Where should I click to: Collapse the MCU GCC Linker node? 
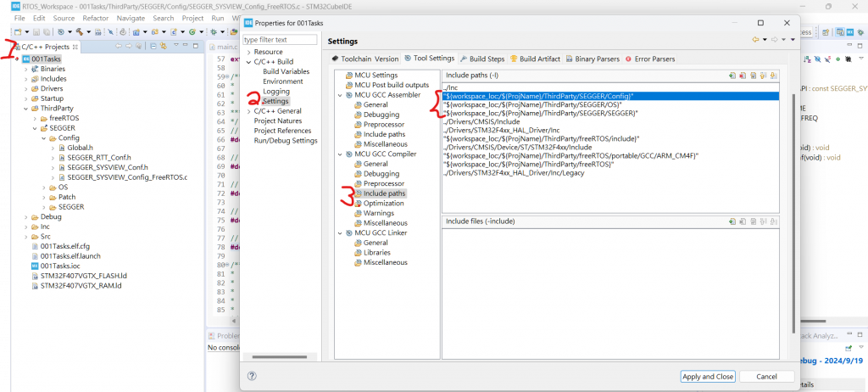341,232
